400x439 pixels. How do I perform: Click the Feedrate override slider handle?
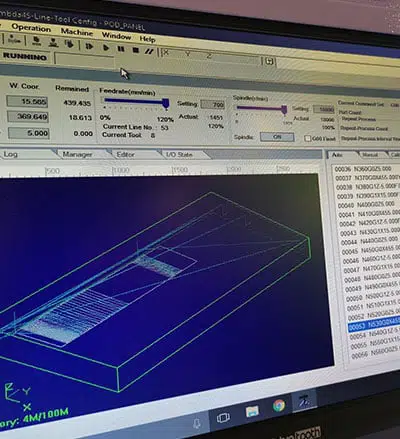point(166,104)
